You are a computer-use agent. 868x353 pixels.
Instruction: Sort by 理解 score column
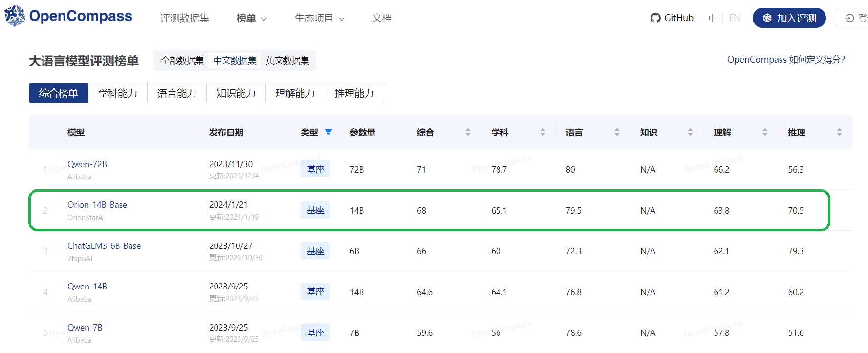click(x=765, y=132)
